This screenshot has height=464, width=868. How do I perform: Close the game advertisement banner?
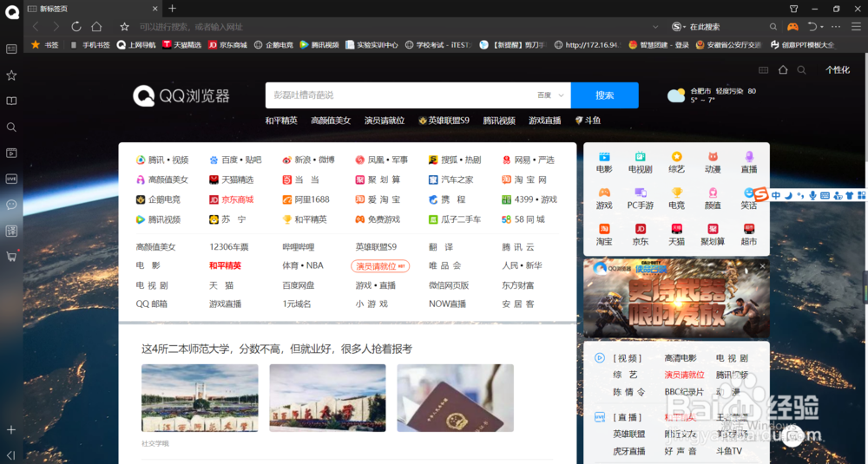pyautogui.click(x=762, y=266)
